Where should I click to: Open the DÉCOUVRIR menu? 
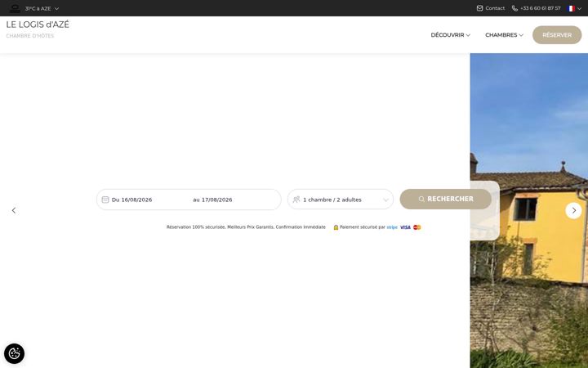pyautogui.click(x=450, y=35)
